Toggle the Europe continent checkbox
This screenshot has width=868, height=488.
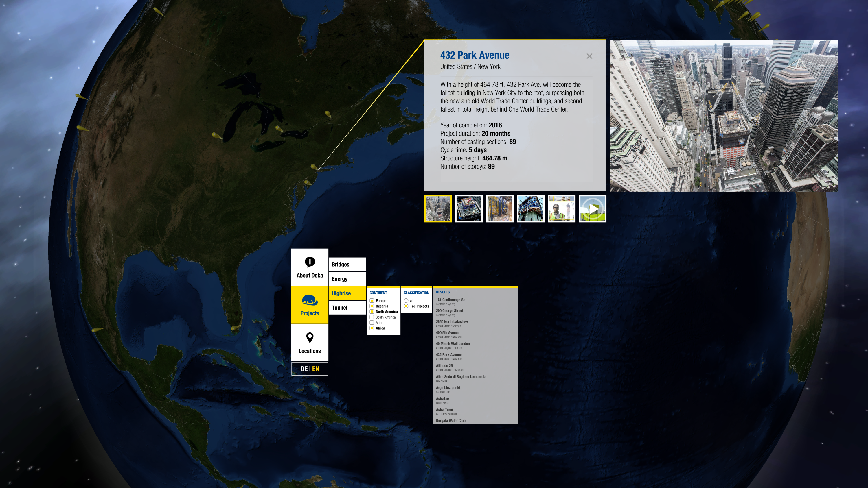(x=372, y=300)
